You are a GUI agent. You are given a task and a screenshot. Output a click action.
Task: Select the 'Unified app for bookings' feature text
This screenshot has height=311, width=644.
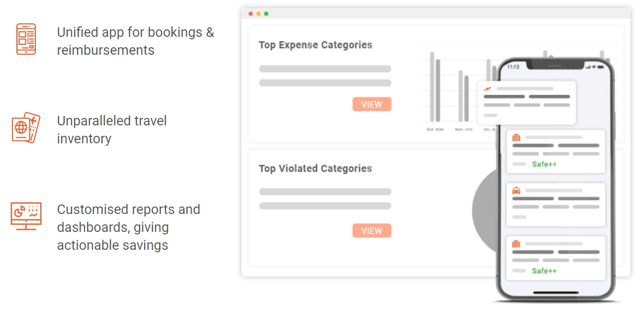point(135,41)
